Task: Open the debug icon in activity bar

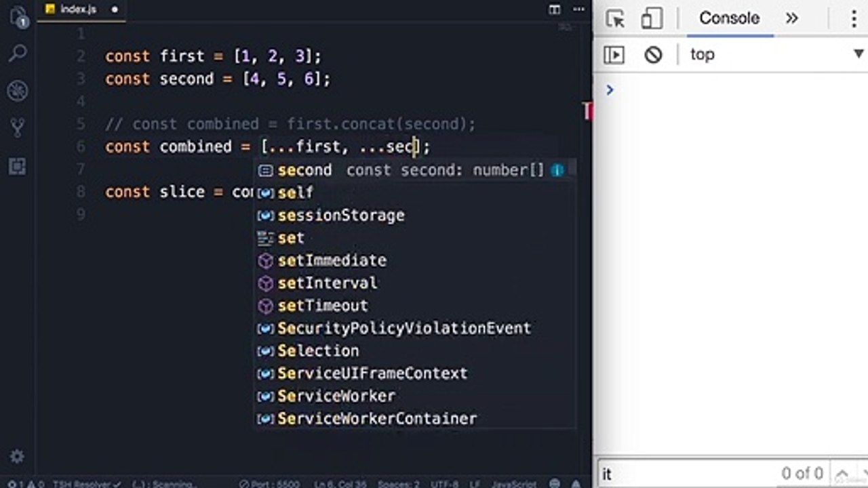Action: coord(18,90)
